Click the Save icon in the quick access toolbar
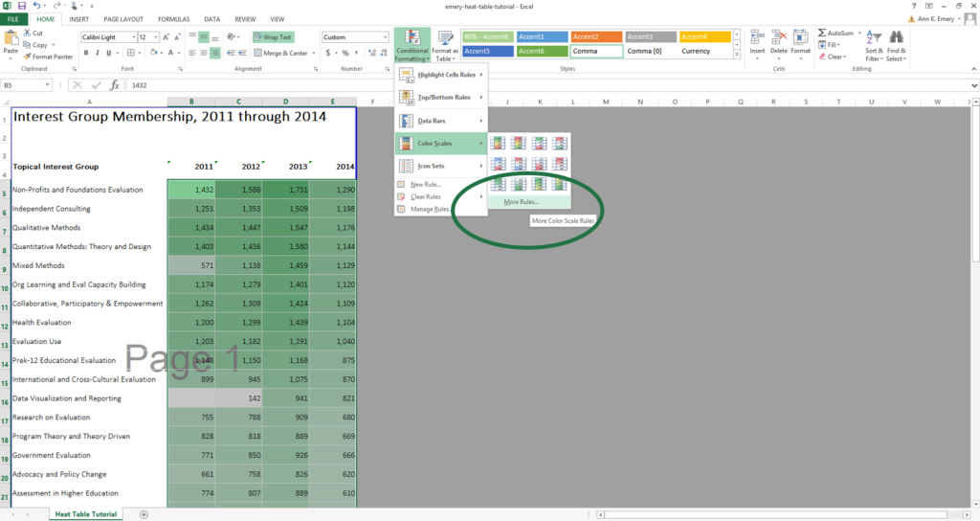Viewport: 980px width, 521px height. click(x=21, y=6)
